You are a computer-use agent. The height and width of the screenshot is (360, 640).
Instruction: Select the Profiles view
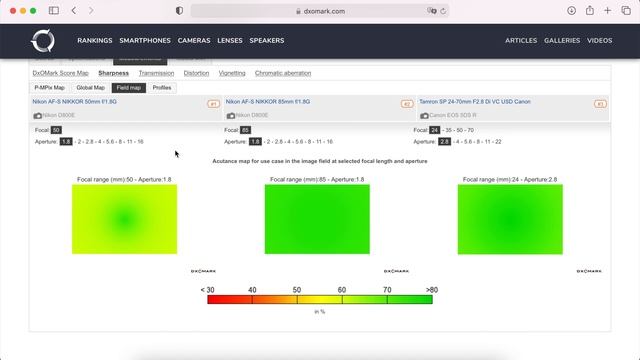[162, 88]
